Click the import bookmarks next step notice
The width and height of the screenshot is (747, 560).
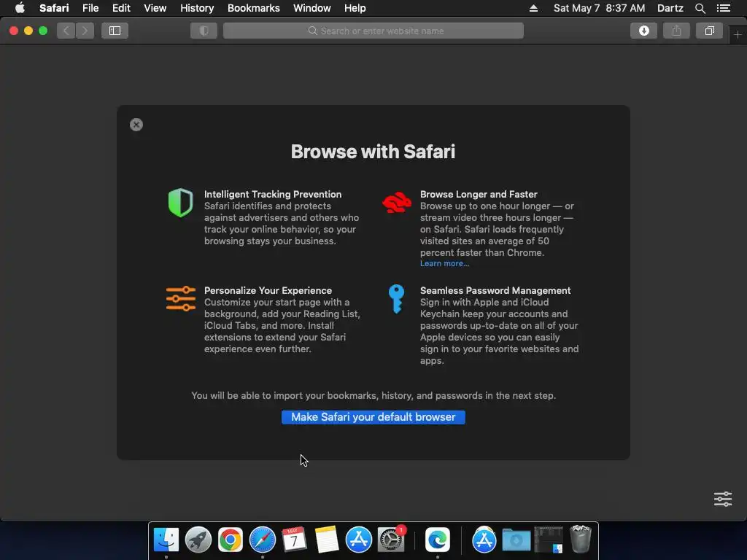coord(373,396)
